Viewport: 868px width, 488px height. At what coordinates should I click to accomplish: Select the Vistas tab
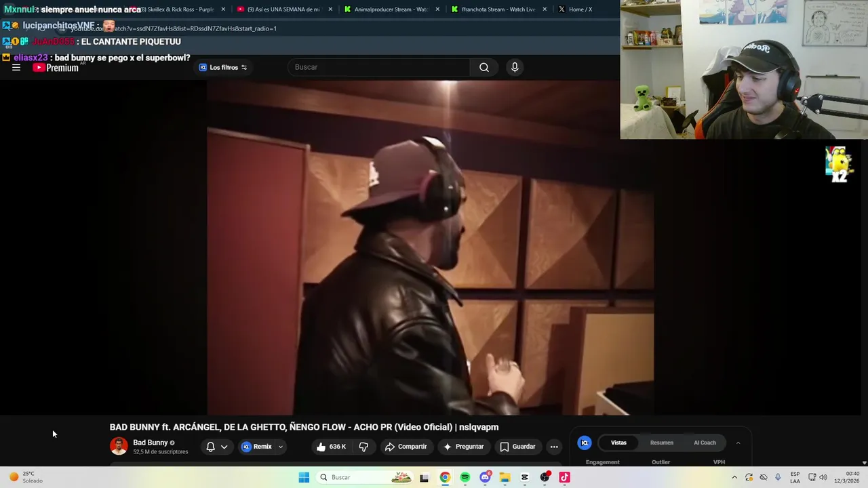tap(618, 443)
